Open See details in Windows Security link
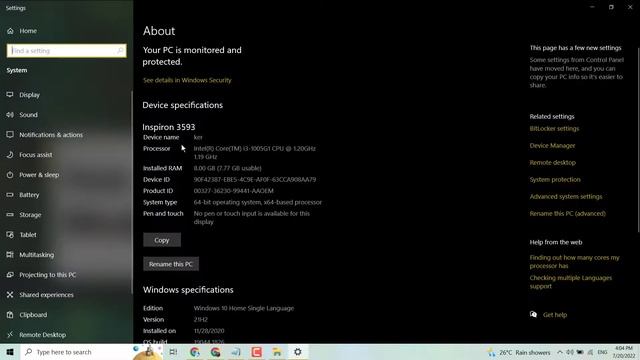This screenshot has width=640, height=360. tap(187, 80)
